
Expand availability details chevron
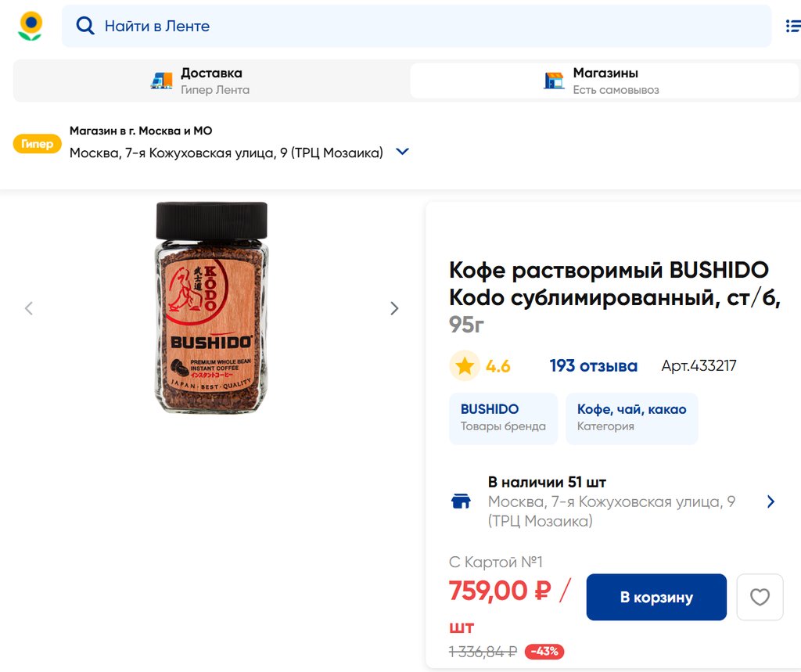coord(770,501)
